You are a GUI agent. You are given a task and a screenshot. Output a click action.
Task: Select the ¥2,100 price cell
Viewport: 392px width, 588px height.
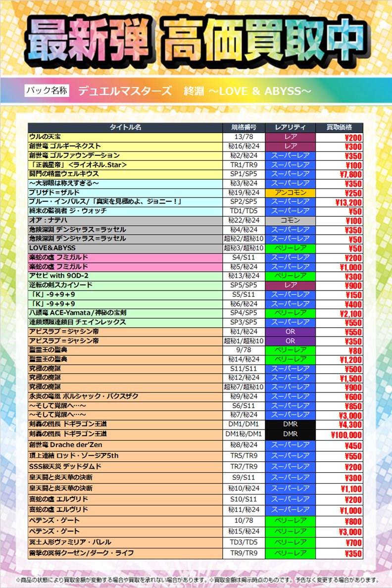coord(339,313)
